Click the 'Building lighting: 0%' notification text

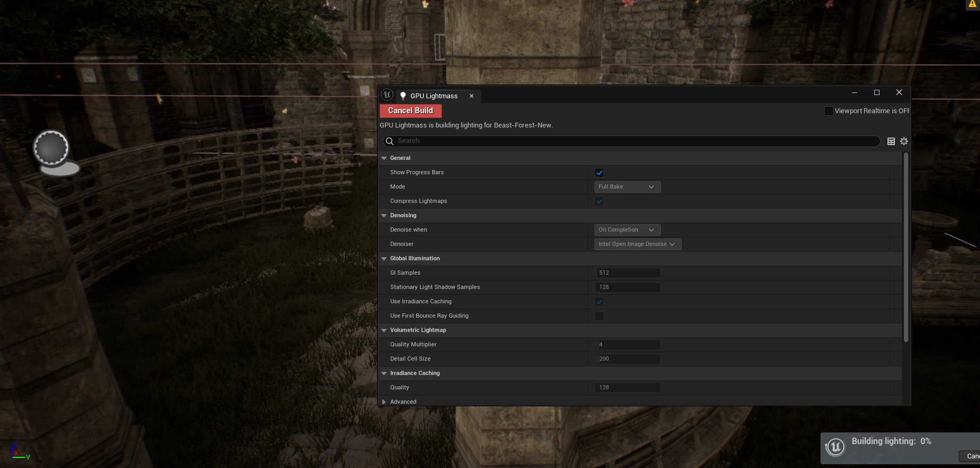(x=891, y=441)
